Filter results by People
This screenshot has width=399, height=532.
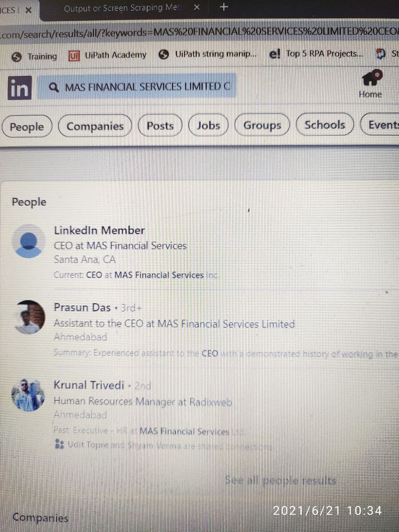click(27, 126)
